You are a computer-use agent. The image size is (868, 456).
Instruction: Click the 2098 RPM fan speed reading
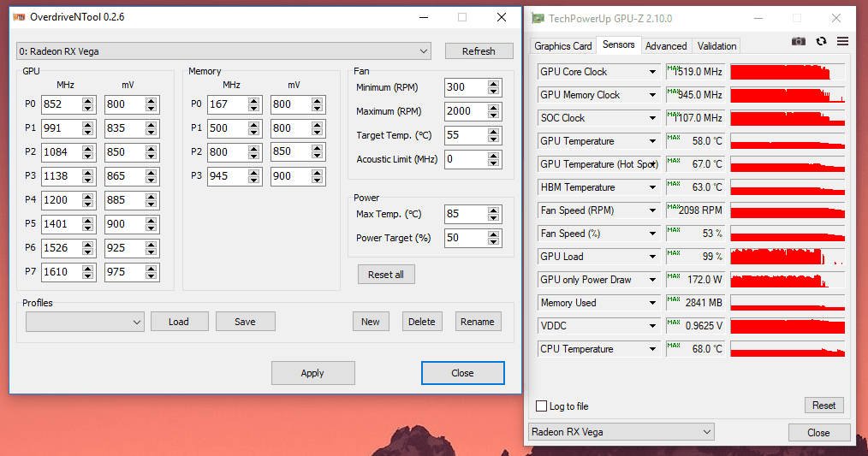695,210
